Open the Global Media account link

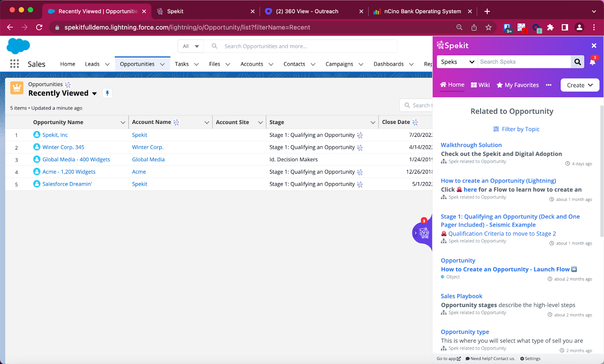(x=148, y=159)
